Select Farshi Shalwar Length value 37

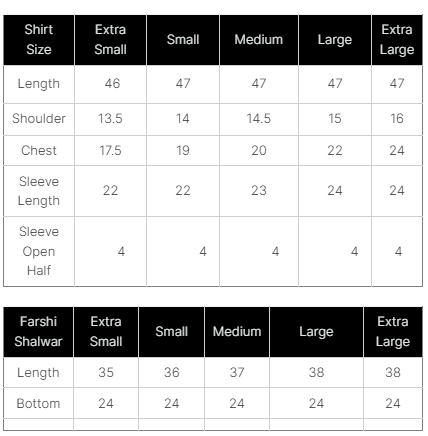[x=237, y=373]
